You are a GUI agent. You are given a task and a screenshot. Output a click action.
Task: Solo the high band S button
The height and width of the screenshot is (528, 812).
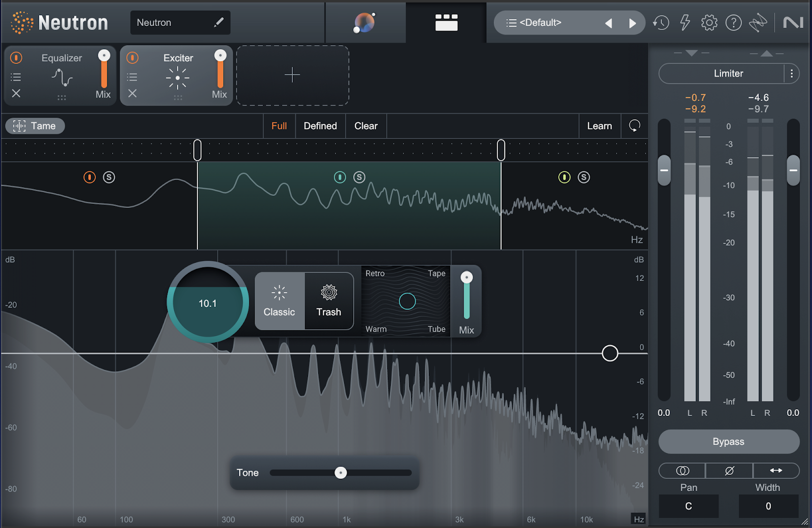(584, 177)
